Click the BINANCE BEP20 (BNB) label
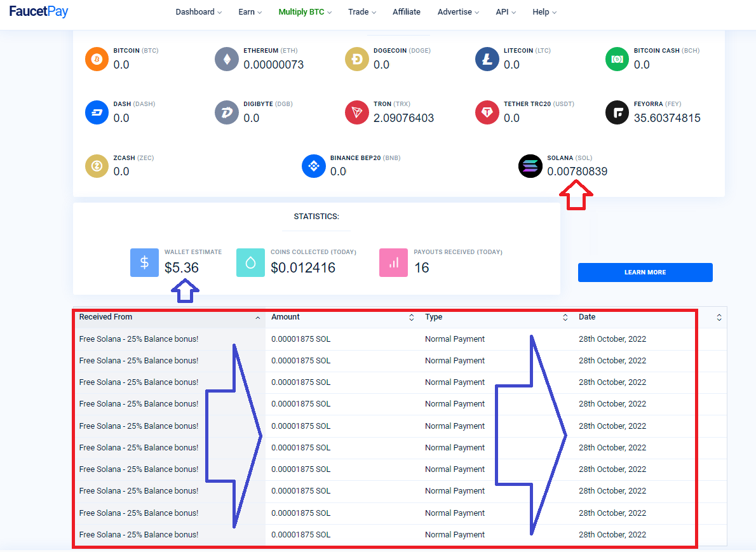Viewport: 756px width, 552px height. coord(365,158)
